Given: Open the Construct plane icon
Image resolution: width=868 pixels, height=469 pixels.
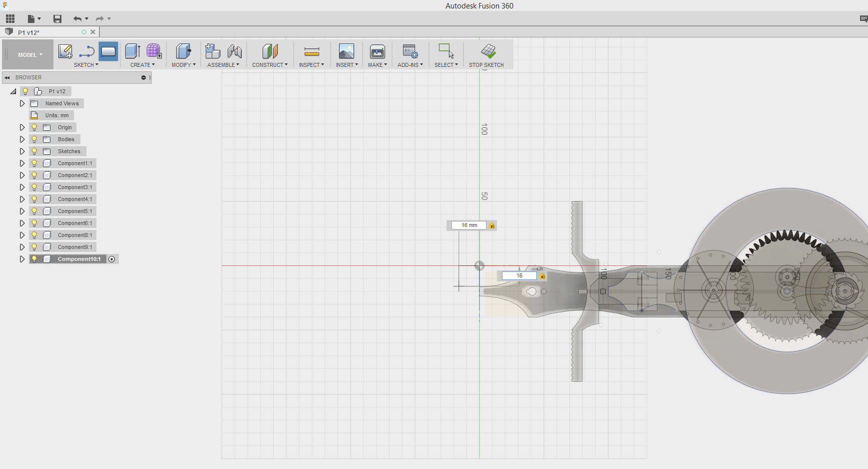Looking at the screenshot, I should tap(270, 51).
